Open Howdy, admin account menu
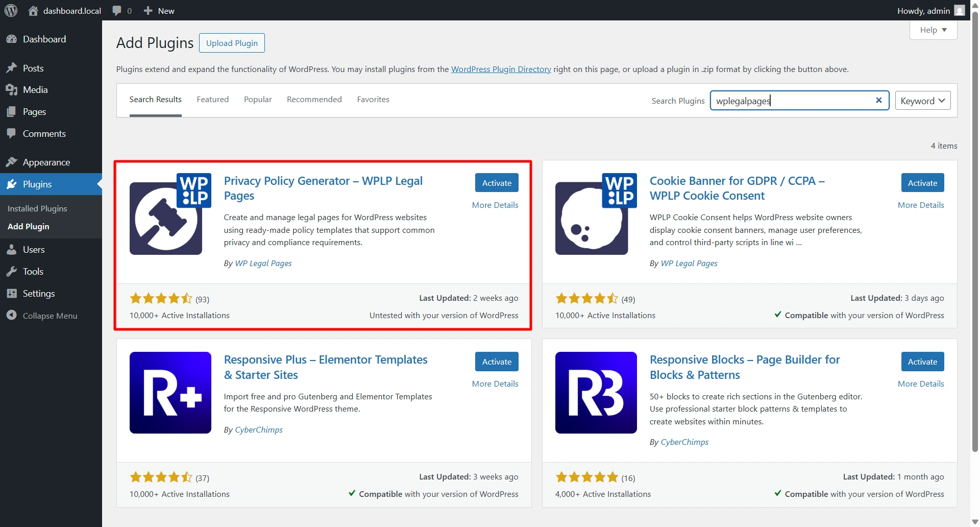This screenshot has height=527, width=980. pyautogui.click(x=930, y=11)
